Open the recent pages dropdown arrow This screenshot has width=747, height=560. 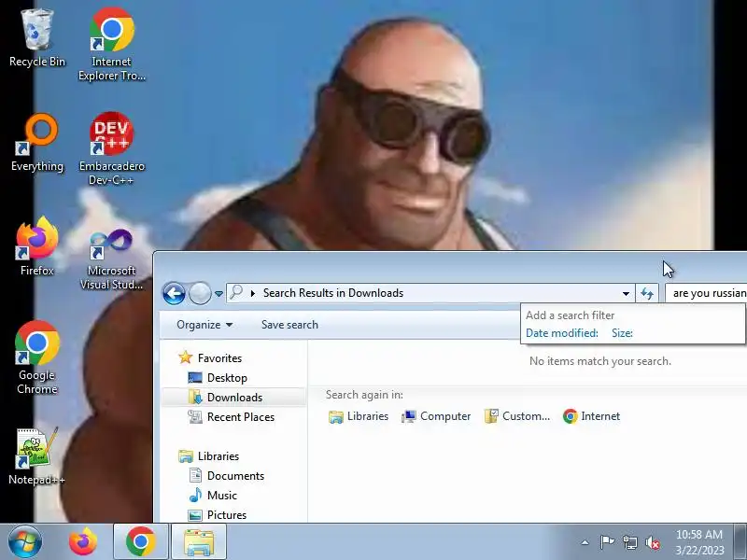pos(218,294)
